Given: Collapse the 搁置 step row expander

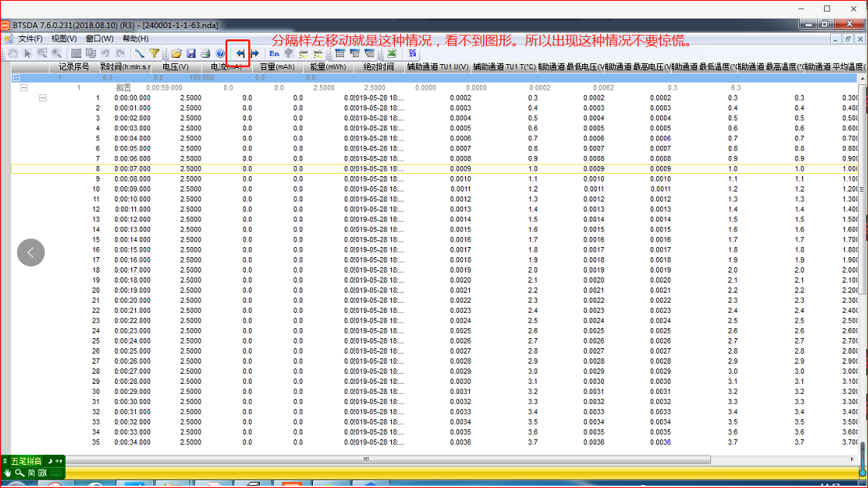Looking at the screenshot, I should pos(24,87).
